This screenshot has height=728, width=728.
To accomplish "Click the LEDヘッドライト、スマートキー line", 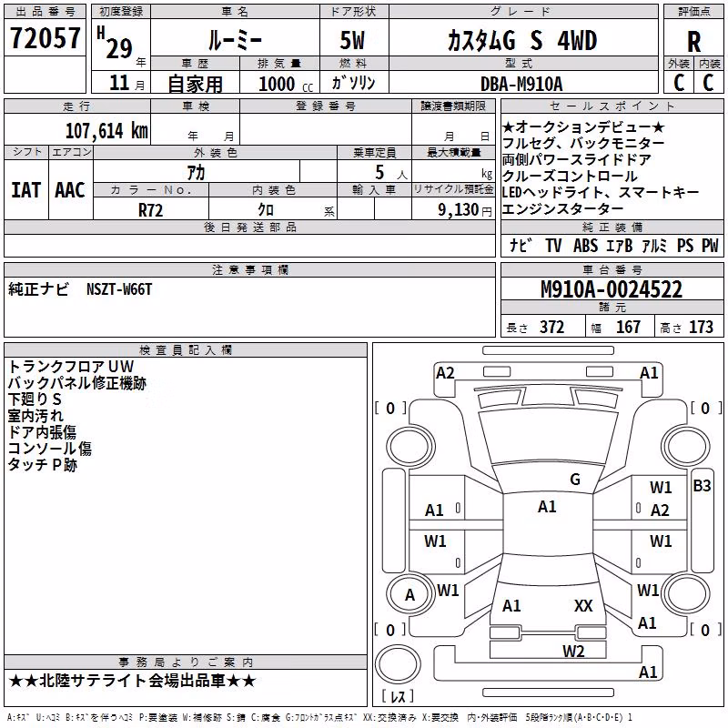I will click(601, 192).
